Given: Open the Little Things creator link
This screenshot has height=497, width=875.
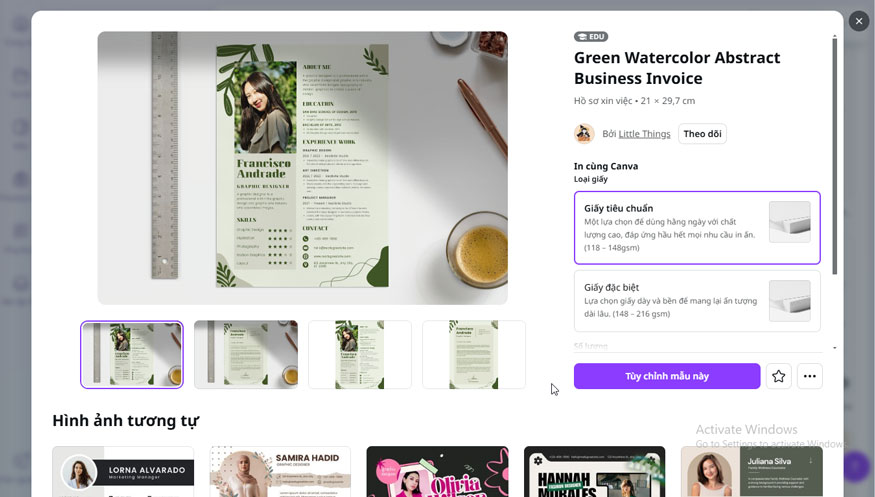Looking at the screenshot, I should [644, 134].
